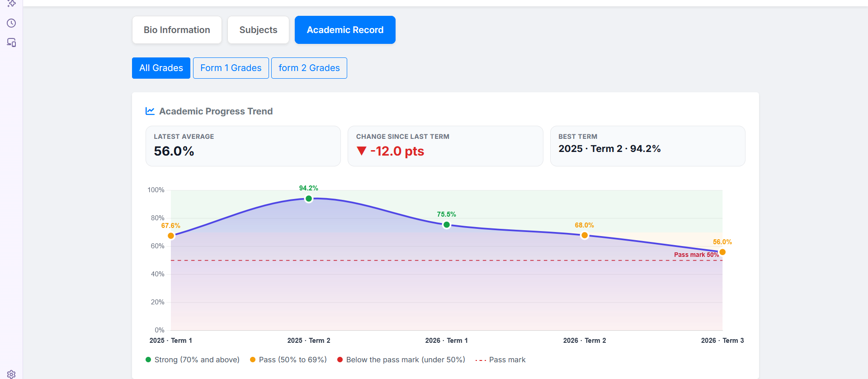The image size is (868, 379).
Task: Click the "2025 · Term 2 · 94.2%" best term text
Action: (609, 149)
